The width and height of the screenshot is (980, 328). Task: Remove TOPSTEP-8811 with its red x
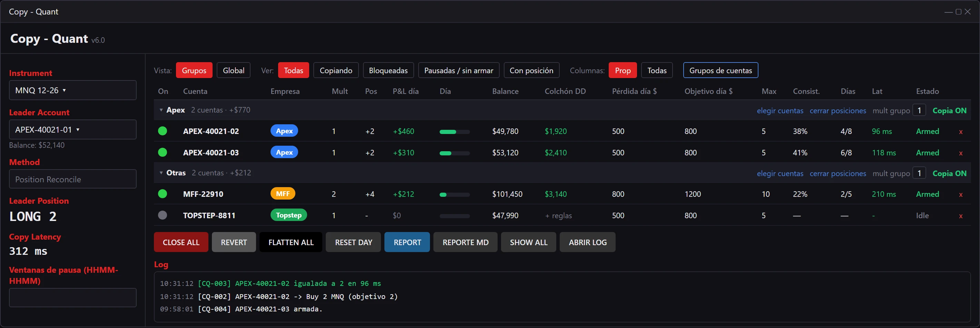pyautogui.click(x=961, y=216)
